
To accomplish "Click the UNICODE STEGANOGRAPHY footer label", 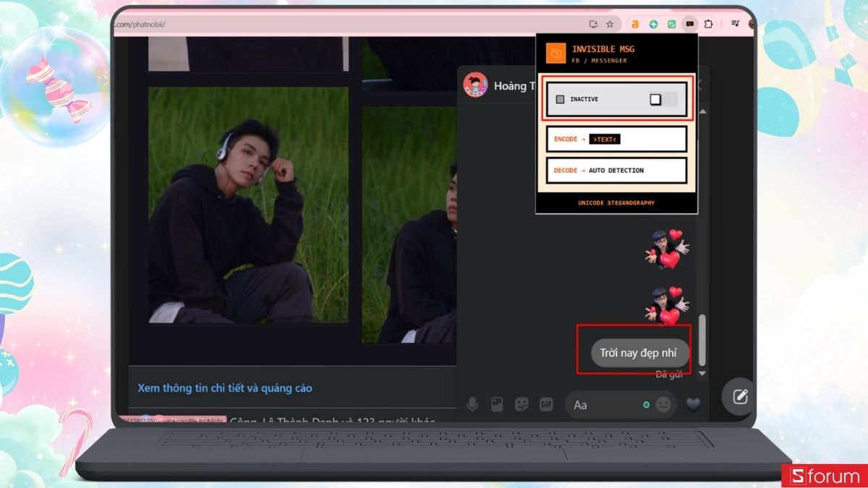I will point(616,203).
